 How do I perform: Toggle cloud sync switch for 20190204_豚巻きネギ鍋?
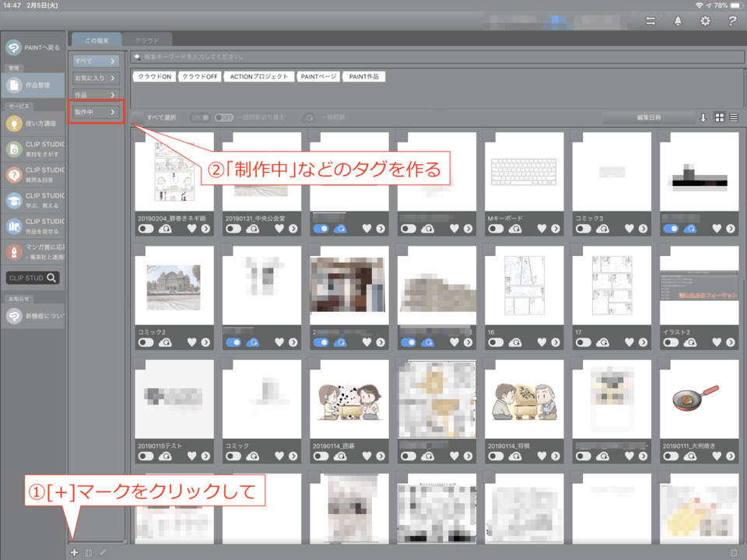(x=146, y=229)
